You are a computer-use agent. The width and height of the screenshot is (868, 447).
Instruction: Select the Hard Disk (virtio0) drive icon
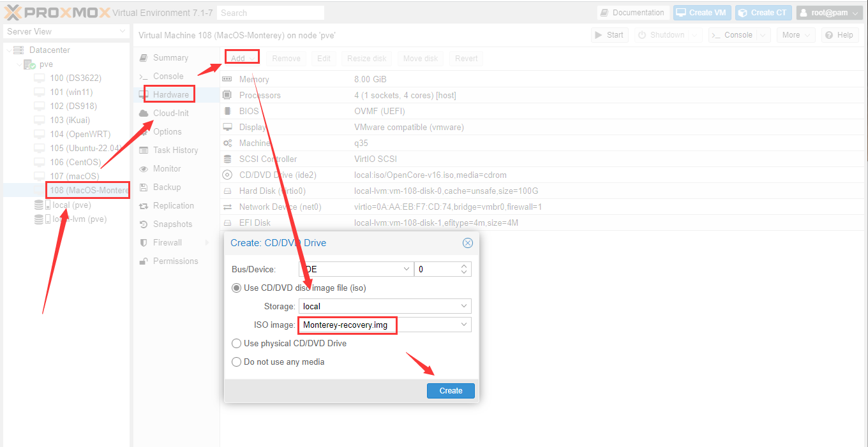(227, 191)
